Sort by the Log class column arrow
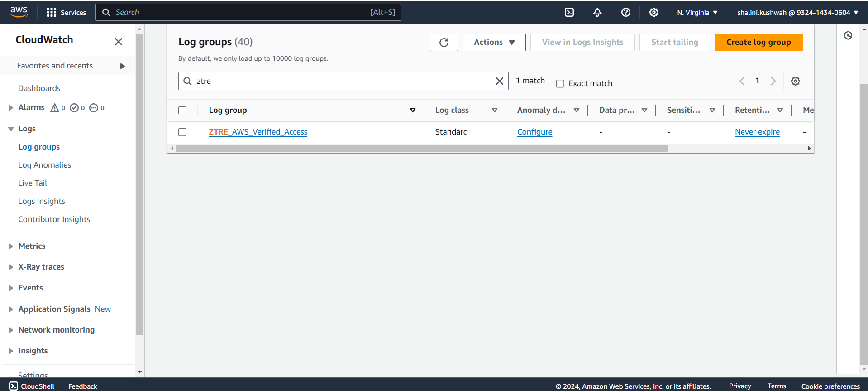This screenshot has height=391, width=868. coord(495,110)
